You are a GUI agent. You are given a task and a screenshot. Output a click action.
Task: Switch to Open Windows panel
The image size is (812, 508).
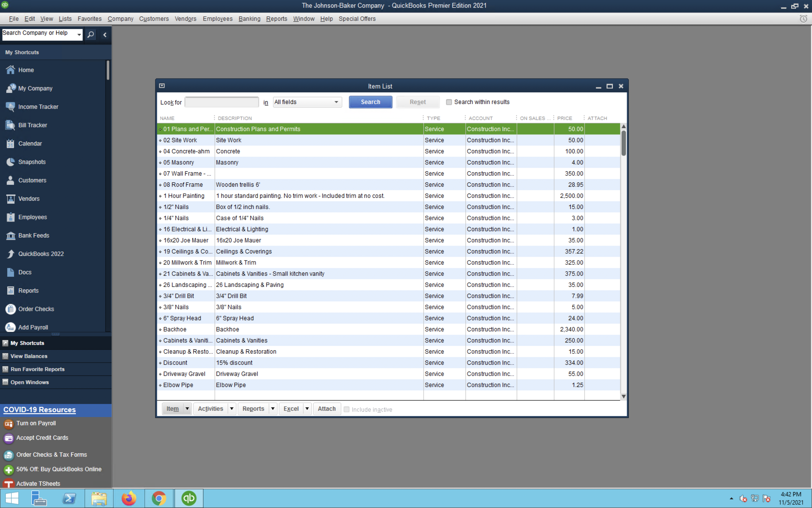[56, 382]
